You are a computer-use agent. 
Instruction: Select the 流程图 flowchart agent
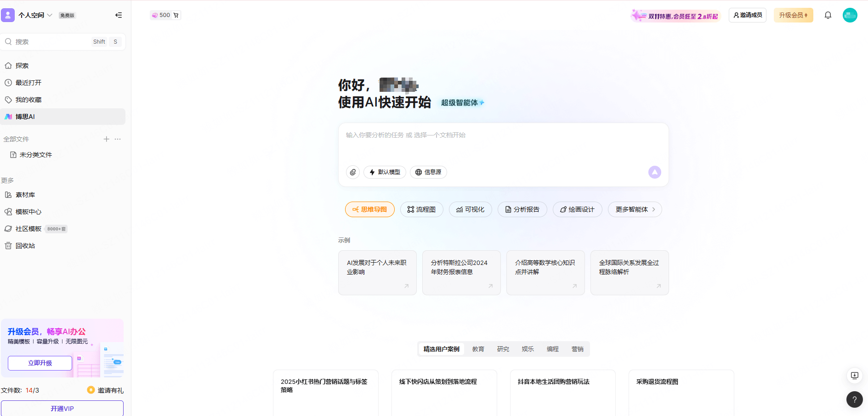pyautogui.click(x=421, y=209)
